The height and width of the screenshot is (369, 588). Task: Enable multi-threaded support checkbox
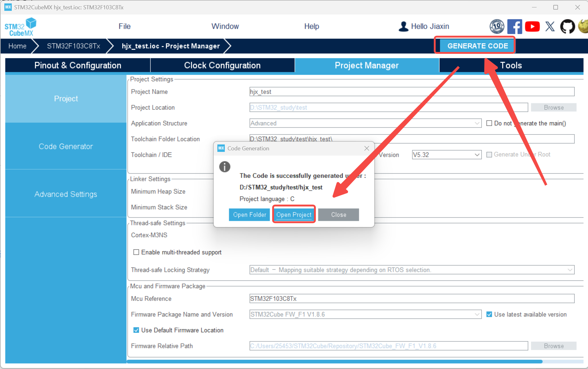coord(136,252)
